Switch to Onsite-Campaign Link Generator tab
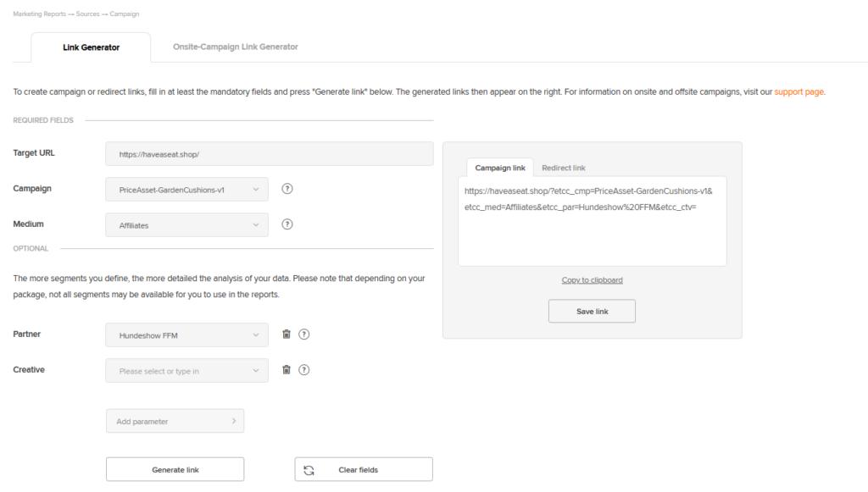This screenshot has width=868, height=492. (x=236, y=47)
